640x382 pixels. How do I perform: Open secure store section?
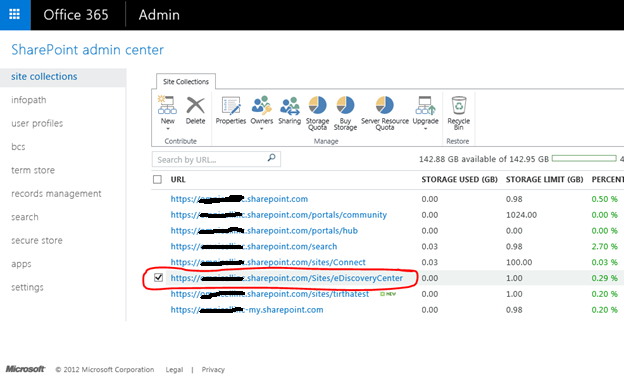click(37, 240)
